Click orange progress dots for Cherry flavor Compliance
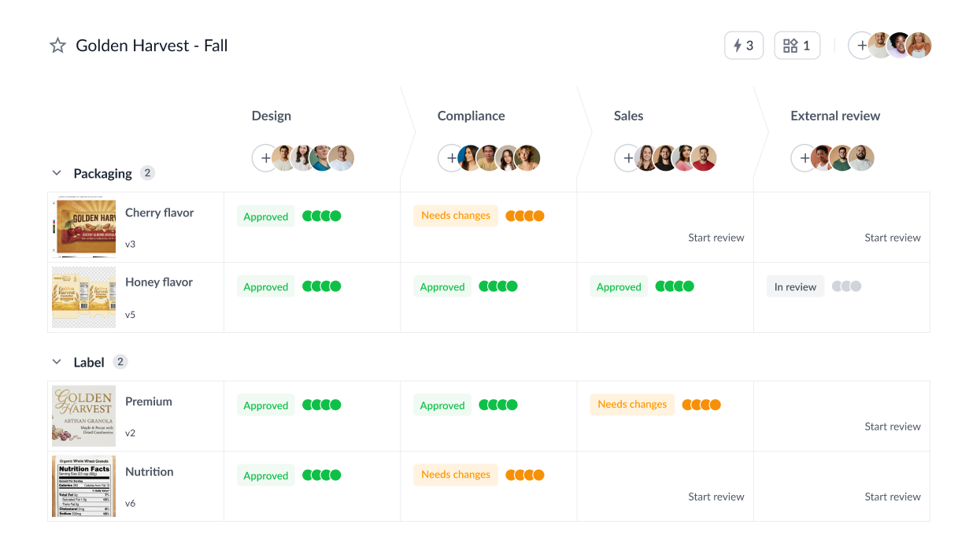The width and height of the screenshot is (980, 554). (525, 216)
